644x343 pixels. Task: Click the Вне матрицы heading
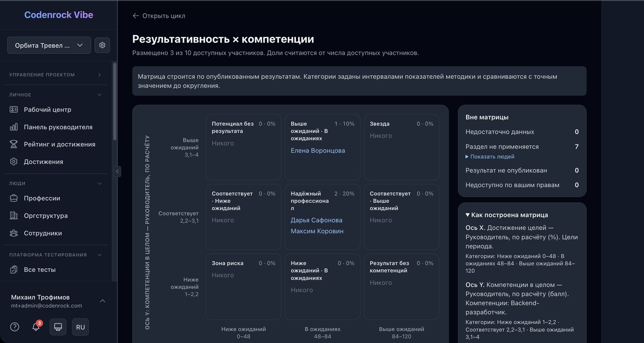487,117
